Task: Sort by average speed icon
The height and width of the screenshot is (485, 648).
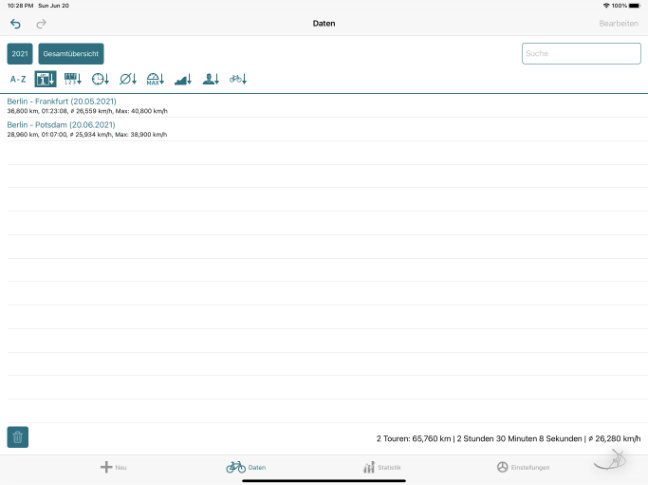Action: click(128, 79)
